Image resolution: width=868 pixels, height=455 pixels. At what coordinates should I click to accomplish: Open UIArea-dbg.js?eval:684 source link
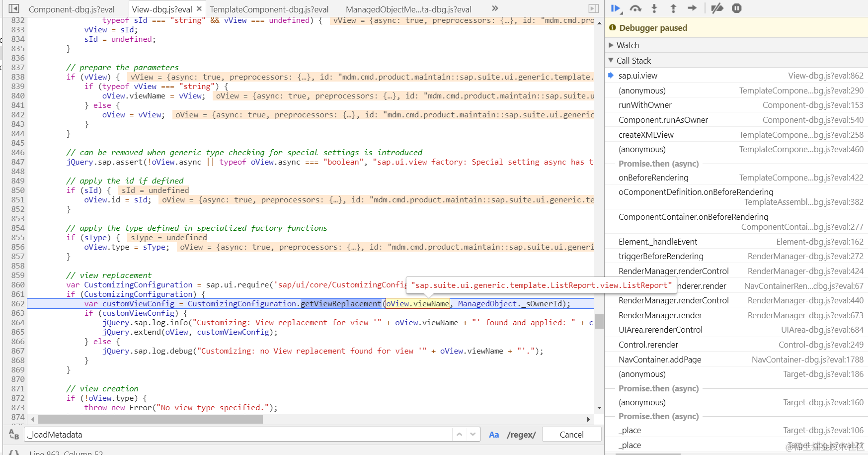pyautogui.click(x=822, y=330)
